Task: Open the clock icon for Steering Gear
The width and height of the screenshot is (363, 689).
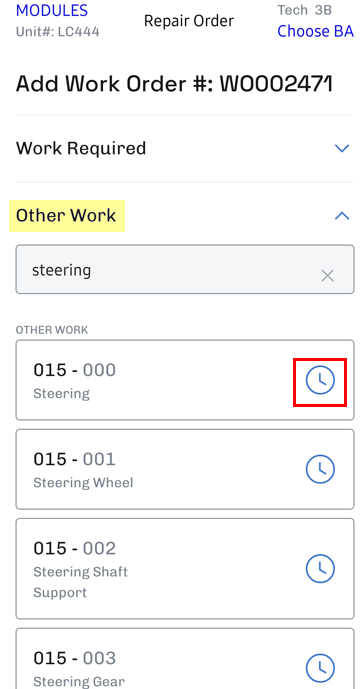Action: point(320,668)
